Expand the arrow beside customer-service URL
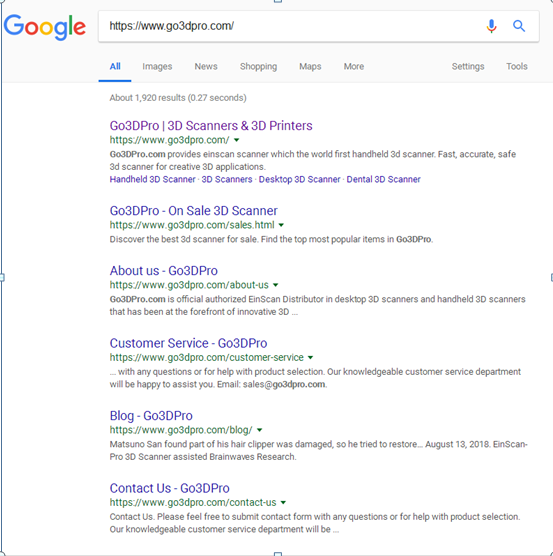Viewport: 553px width, 556px height. click(x=311, y=357)
